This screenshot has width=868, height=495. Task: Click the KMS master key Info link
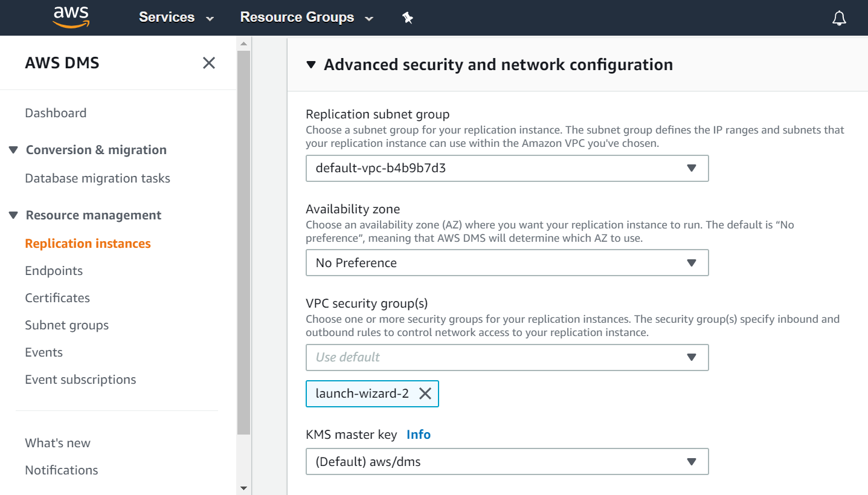pos(419,435)
